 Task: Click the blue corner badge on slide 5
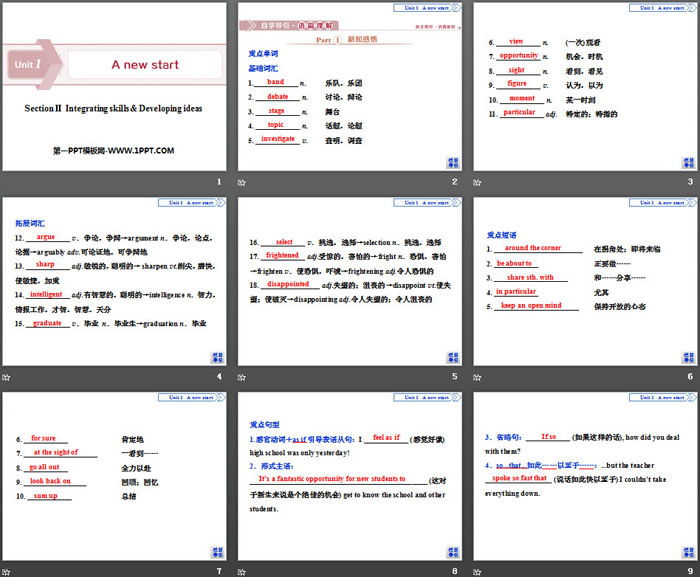(453, 358)
